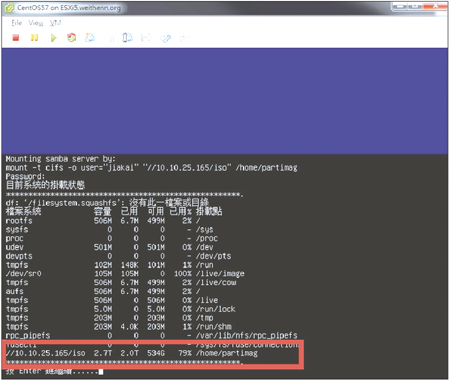The height and width of the screenshot is (381, 450).
Task: Click the df '/filesystem.squashfs' error line
Action: (x=107, y=202)
